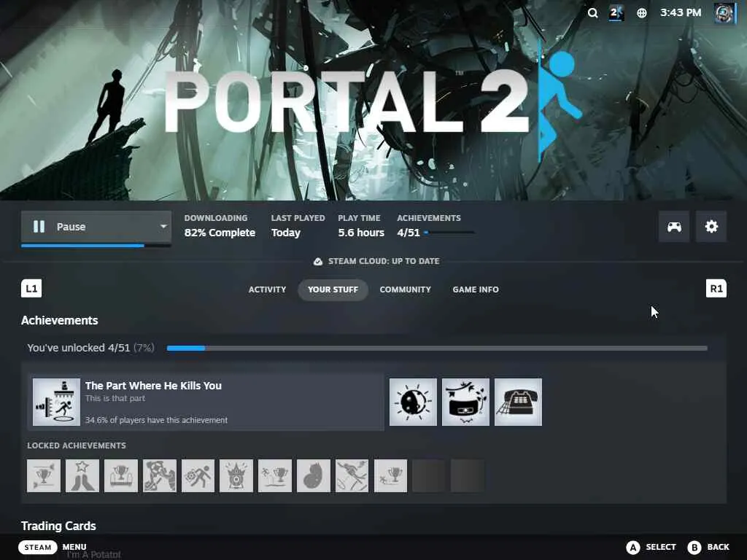This screenshot has height=560, width=747.
Task: Open controller settings gamepad icon
Action: [x=673, y=227]
